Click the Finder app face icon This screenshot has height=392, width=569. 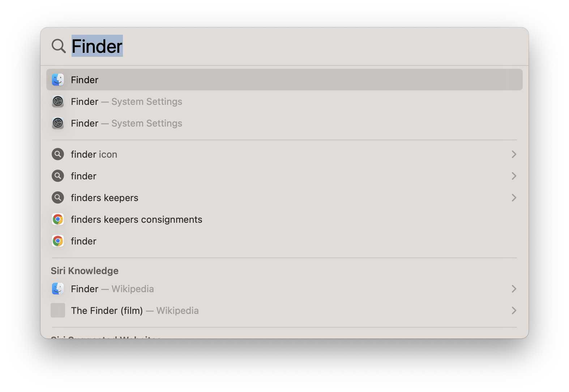point(58,80)
